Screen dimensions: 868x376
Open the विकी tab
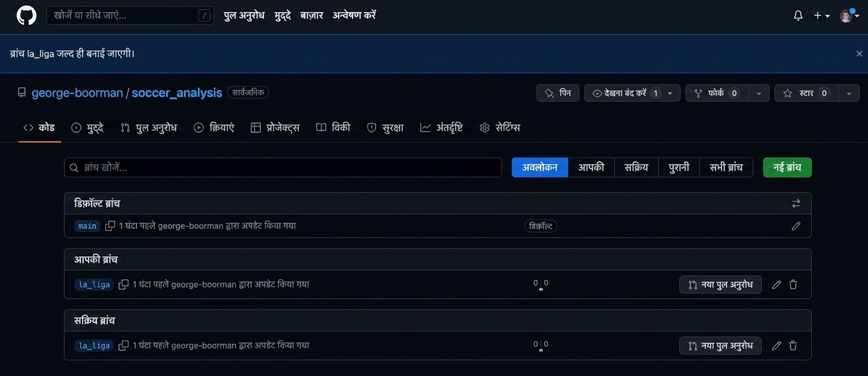[x=333, y=128]
